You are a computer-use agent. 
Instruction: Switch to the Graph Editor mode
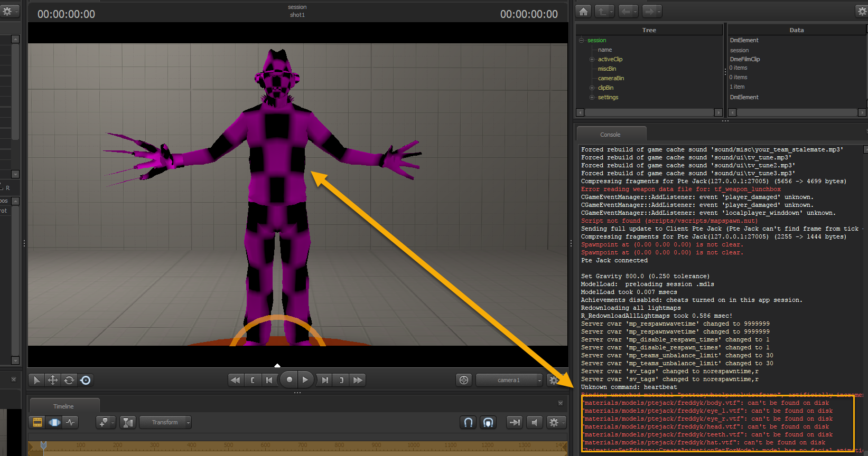click(70, 422)
